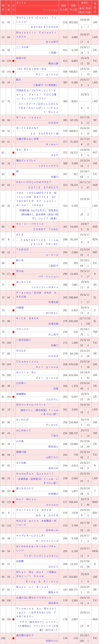Click the red dot beside BA-BY
The height and width of the screenshot is (644, 99).
click(x=13, y=152)
